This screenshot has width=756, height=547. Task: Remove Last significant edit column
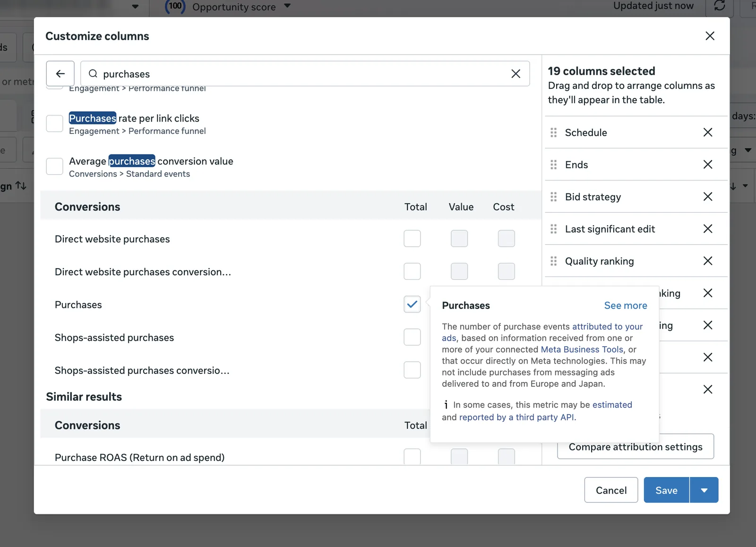[x=707, y=229]
